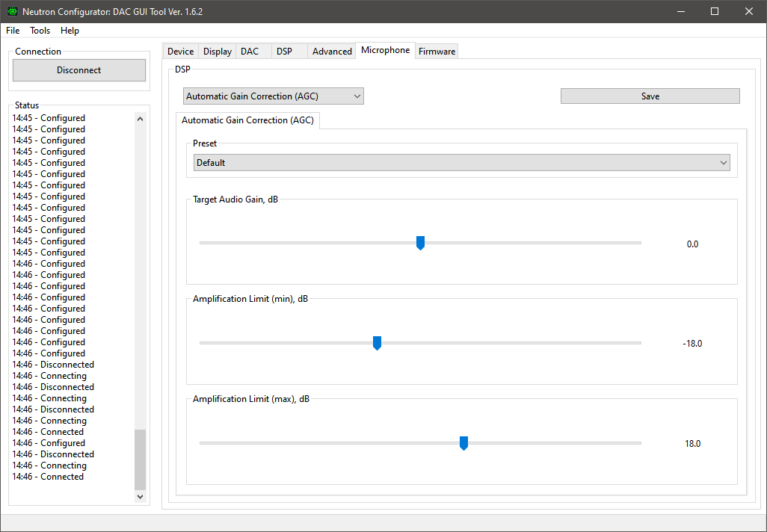Screen dimensions: 767x532
Task: Switch to the Firmware tab
Action: 437,52
